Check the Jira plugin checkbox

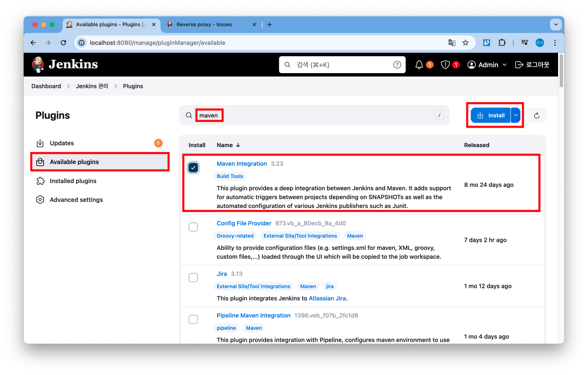coord(193,278)
